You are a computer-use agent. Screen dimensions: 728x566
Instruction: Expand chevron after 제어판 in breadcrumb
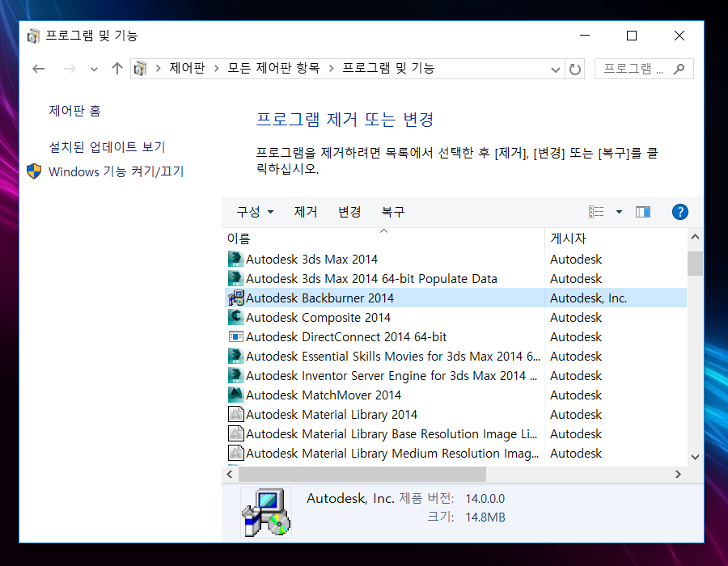pos(216,69)
